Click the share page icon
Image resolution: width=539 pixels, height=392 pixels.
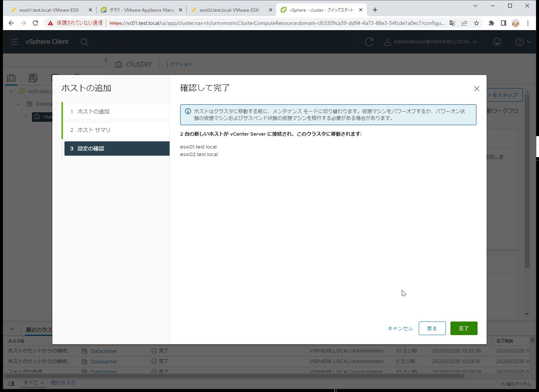[464, 23]
